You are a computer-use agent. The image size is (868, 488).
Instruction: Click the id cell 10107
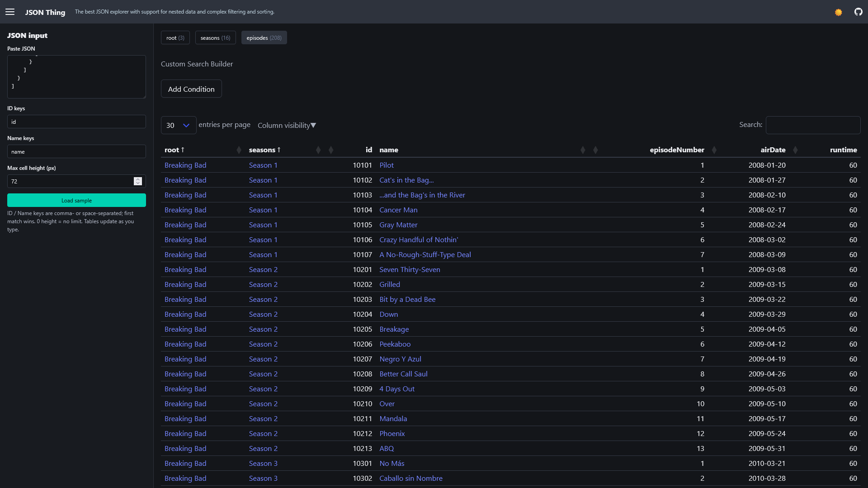(x=363, y=255)
